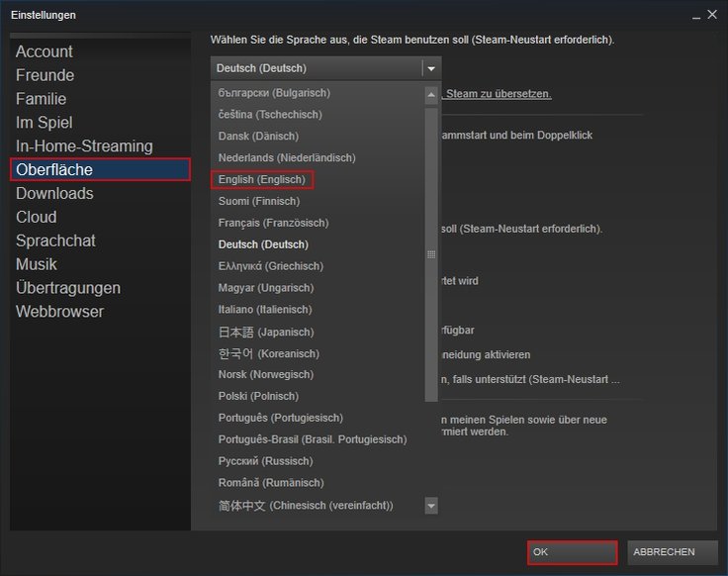Choose Deutsch (Deutsch) in the list
The height and width of the screenshot is (576, 728).
pyautogui.click(x=318, y=244)
